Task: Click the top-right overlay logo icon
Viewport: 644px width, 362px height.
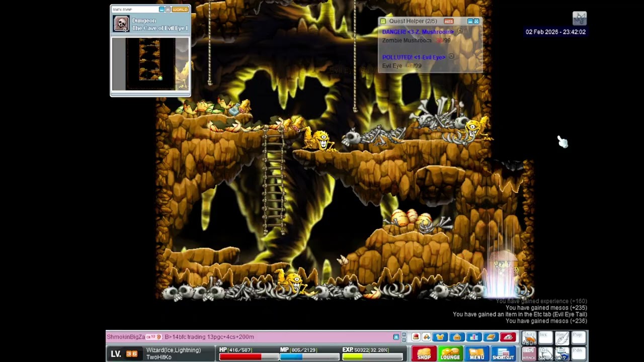Action: click(580, 19)
